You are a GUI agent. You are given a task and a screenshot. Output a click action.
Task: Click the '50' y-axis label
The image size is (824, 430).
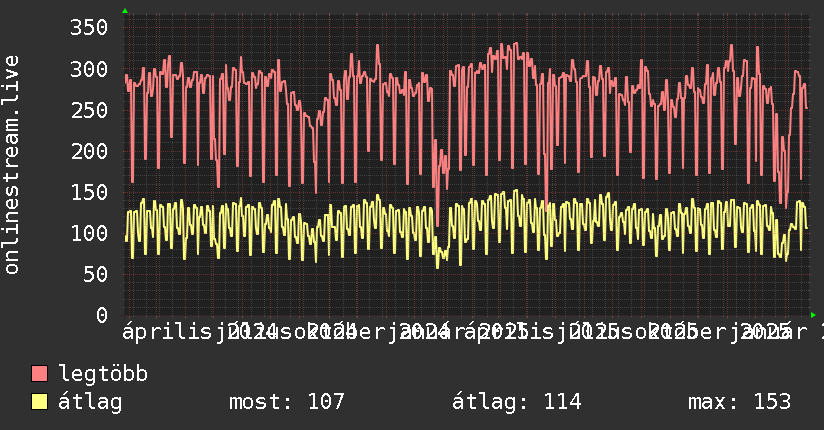coord(95,274)
